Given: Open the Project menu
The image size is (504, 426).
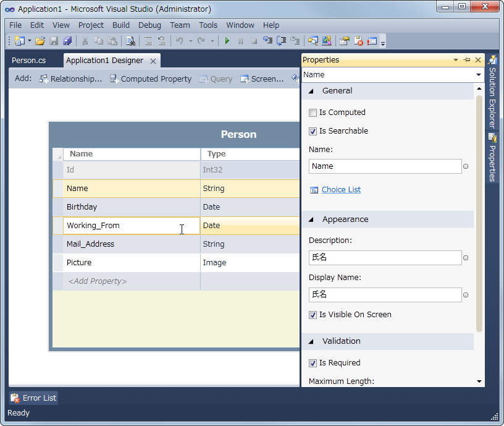Looking at the screenshot, I should pos(91,25).
